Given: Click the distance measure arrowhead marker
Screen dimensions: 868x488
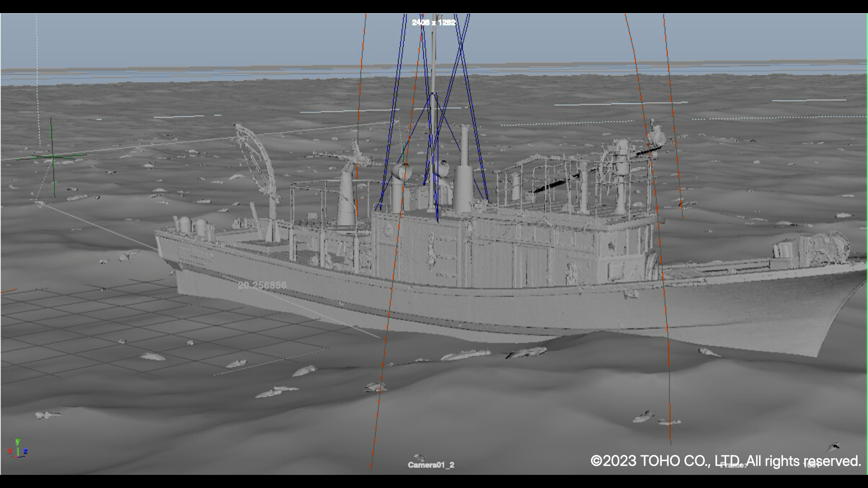Looking at the screenshot, I should tap(40, 204).
